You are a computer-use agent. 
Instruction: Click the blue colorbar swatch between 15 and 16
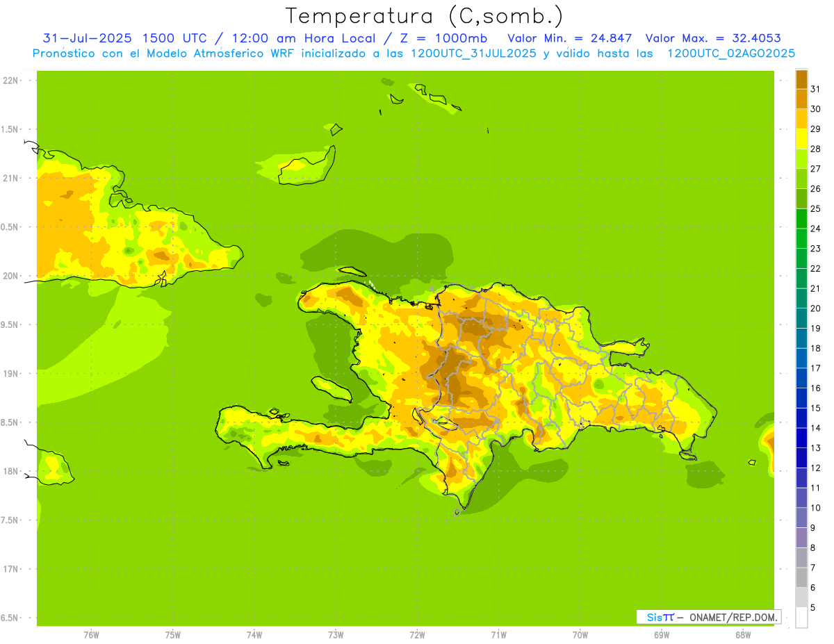point(801,398)
